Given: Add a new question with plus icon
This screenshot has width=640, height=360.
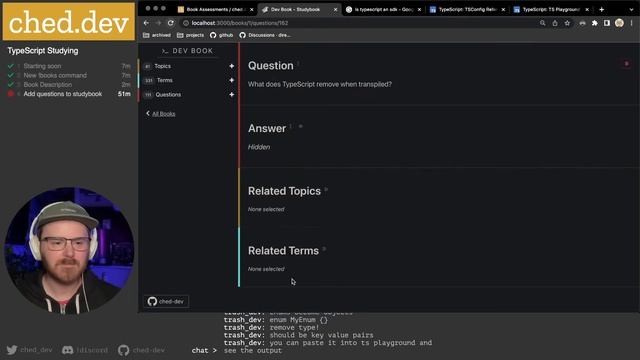Looking at the screenshot, I should click(x=231, y=95).
